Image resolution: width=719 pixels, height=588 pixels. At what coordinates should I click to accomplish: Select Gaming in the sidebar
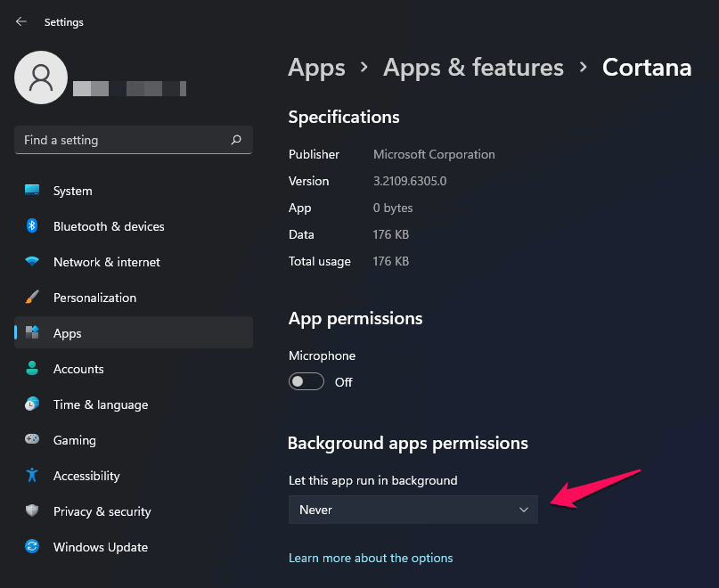(74, 440)
